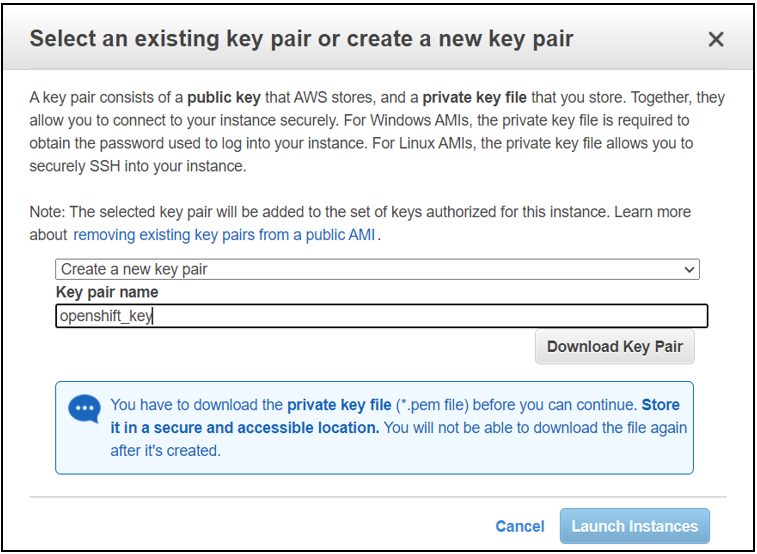Screen dimensions: 757x554
Task: Open the 'Create a new key pair' dropdown
Action: [377, 269]
